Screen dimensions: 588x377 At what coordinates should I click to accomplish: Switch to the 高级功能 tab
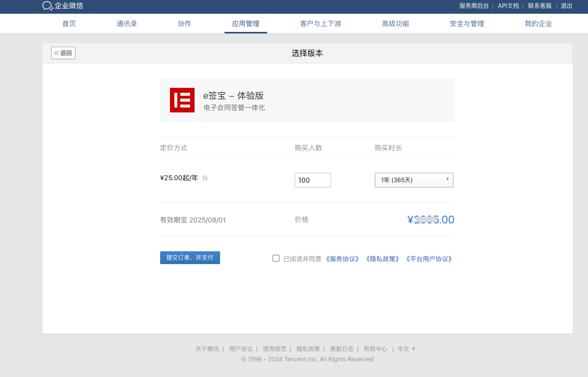[x=395, y=24]
